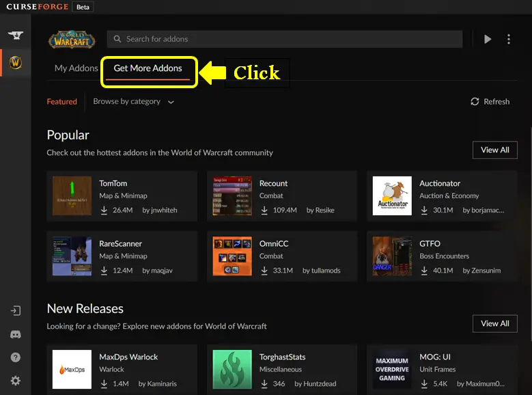This screenshot has height=395, width=532.
Task: Click the sign-in icon in sidebar
Action: tap(16, 310)
